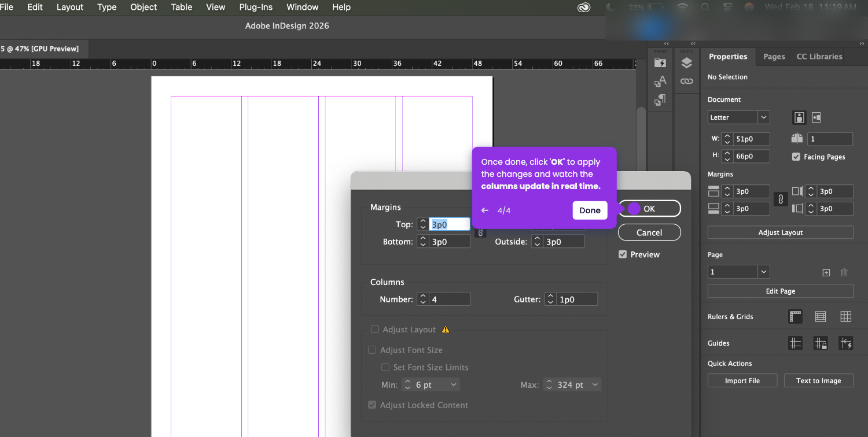This screenshot has height=437, width=868.
Task: Click the battery icon in menu bar
Action: [654, 8]
